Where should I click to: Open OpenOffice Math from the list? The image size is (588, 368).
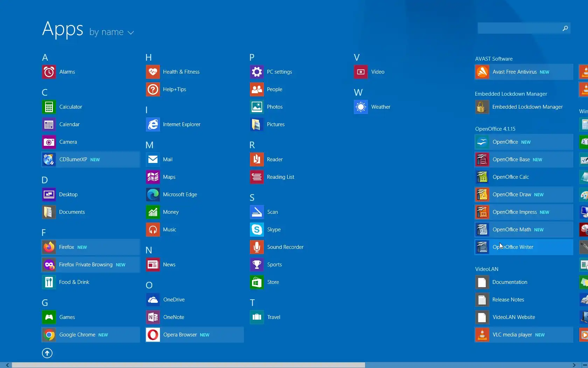tap(524, 230)
